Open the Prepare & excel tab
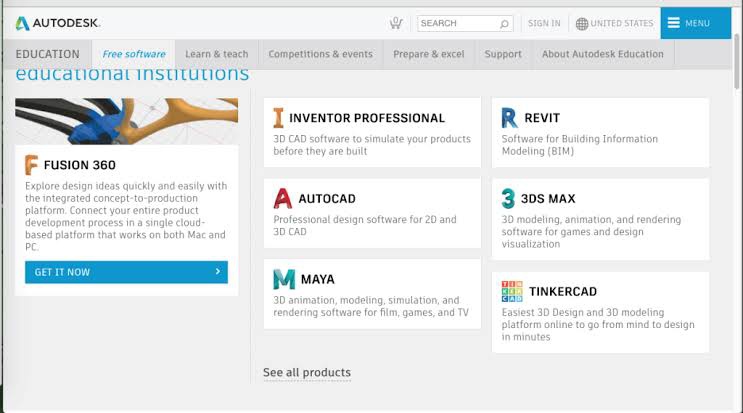Screen dimensions: 743x413 tap(429, 54)
